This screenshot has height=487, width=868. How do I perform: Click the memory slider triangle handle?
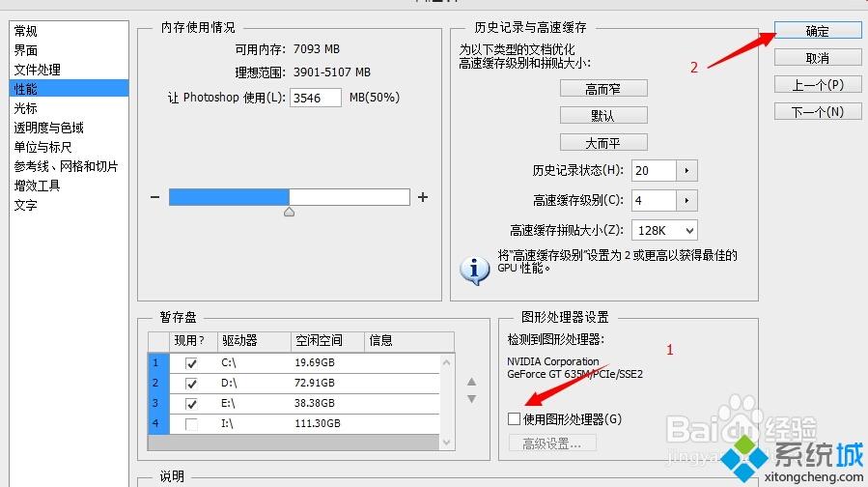point(289,212)
